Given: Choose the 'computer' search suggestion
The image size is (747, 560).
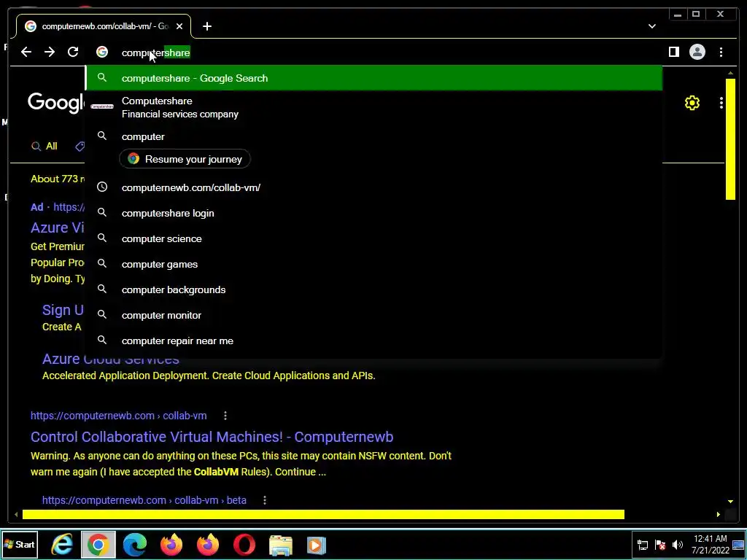Looking at the screenshot, I should pos(374,136).
